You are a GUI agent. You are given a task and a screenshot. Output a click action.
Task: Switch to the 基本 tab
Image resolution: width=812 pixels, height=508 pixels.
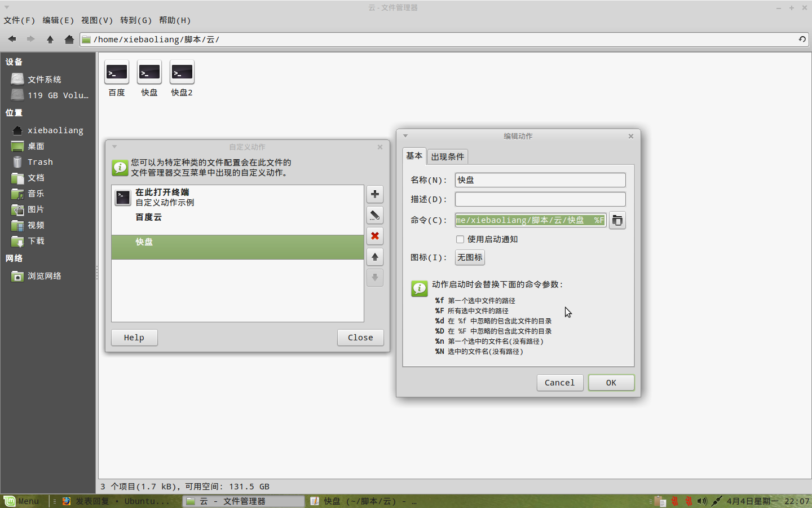pyautogui.click(x=414, y=156)
